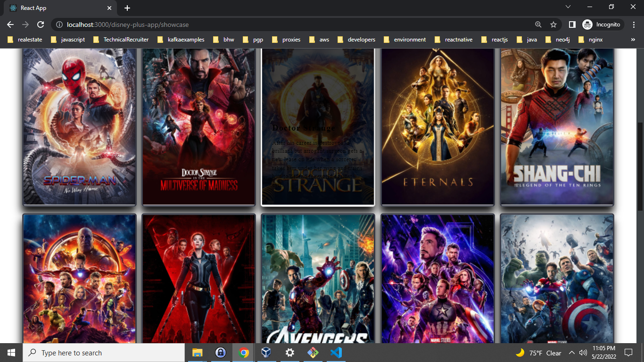644x362 pixels.
Task: Click the Doctor Strange movie card
Action: pos(318,126)
